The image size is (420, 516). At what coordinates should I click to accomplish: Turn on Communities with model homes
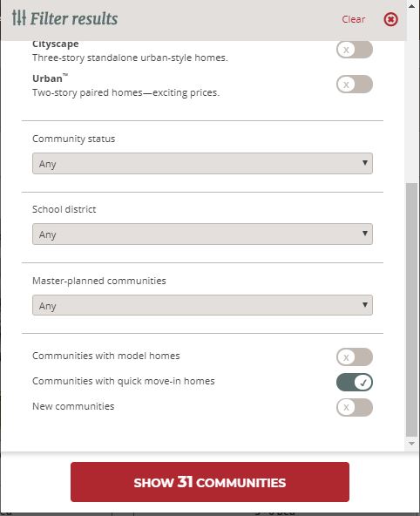(x=355, y=357)
